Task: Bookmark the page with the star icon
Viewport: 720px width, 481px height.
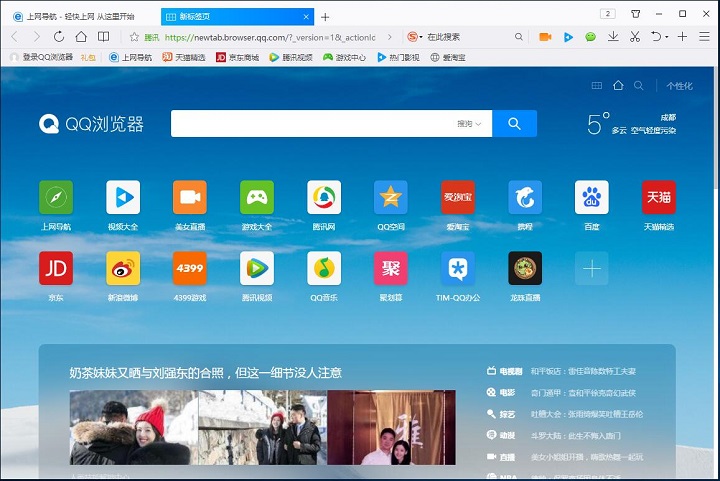Action: (134, 37)
